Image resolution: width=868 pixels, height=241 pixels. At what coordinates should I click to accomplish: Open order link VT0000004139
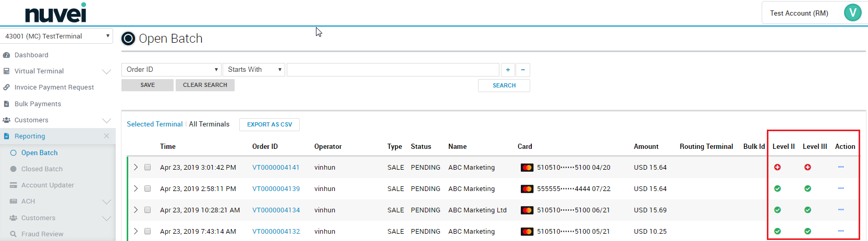(x=276, y=189)
